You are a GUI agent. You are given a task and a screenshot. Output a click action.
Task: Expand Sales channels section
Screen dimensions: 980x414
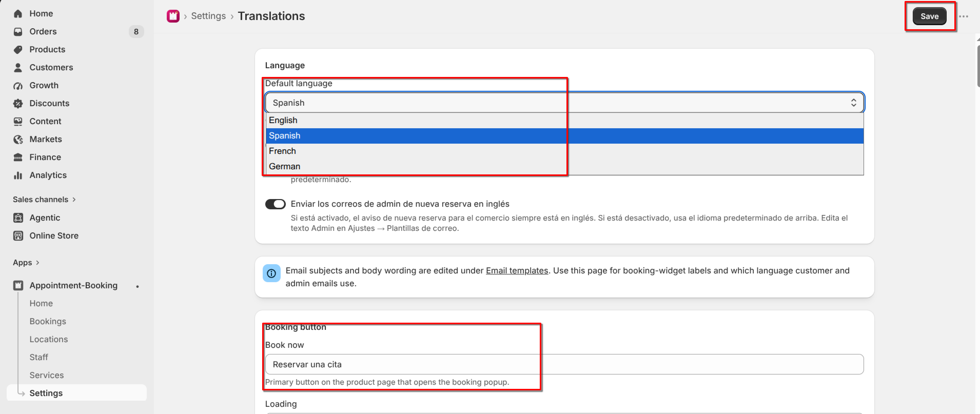click(45, 199)
